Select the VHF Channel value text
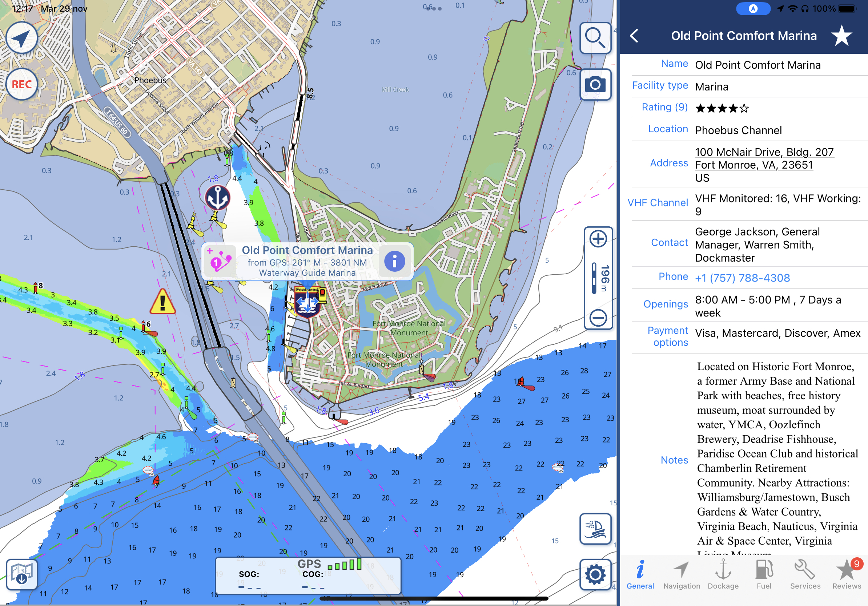 (x=778, y=205)
